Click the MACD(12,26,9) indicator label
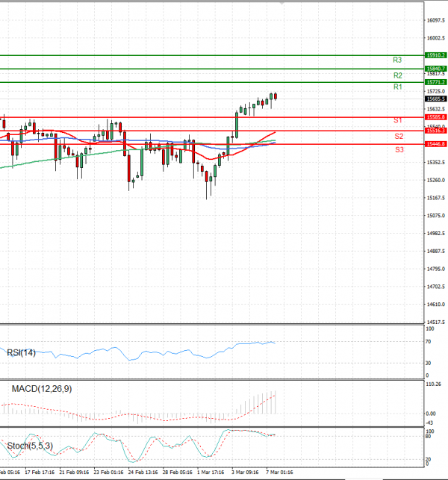Viewport: 448px width, 480px height. 42,389
